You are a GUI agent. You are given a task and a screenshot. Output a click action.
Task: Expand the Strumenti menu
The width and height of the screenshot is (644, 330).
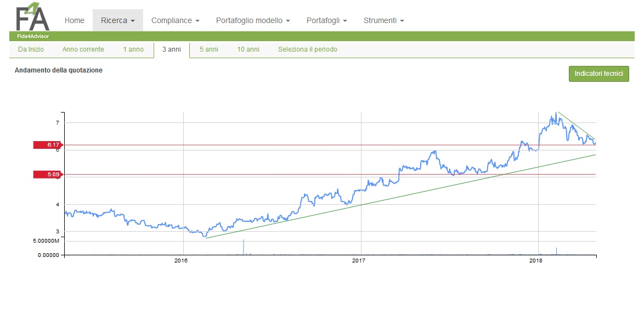[x=383, y=20]
